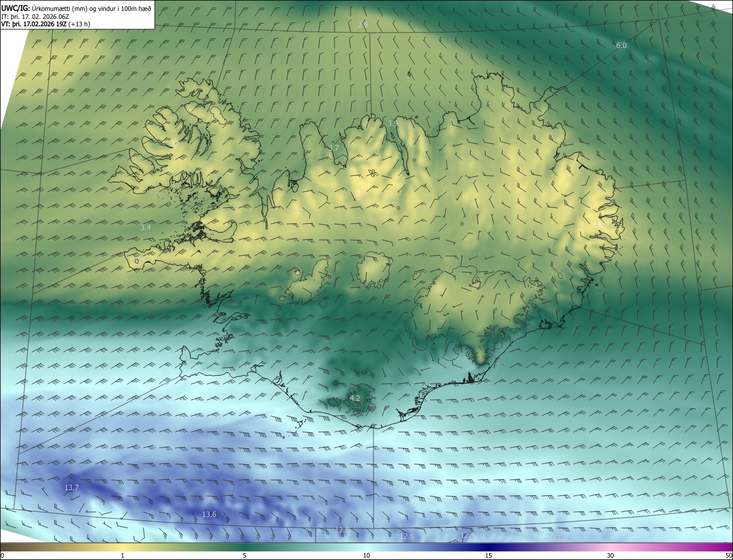This screenshot has height=560, width=733.
Task: Click the 12.6 value label near the bottom edge
Action: (407, 536)
